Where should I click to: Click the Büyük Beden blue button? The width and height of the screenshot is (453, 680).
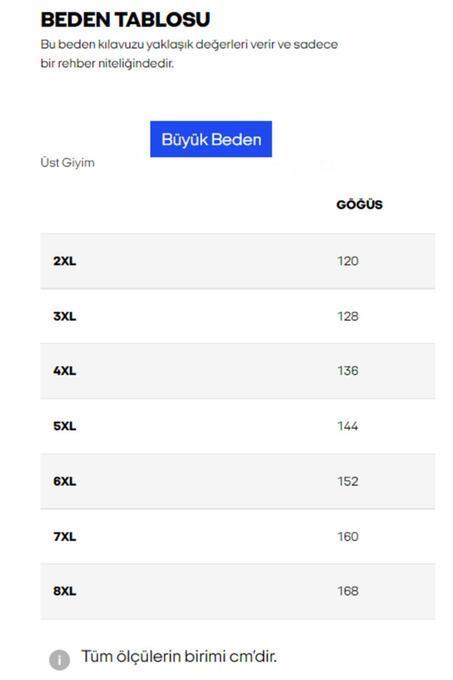point(211,139)
